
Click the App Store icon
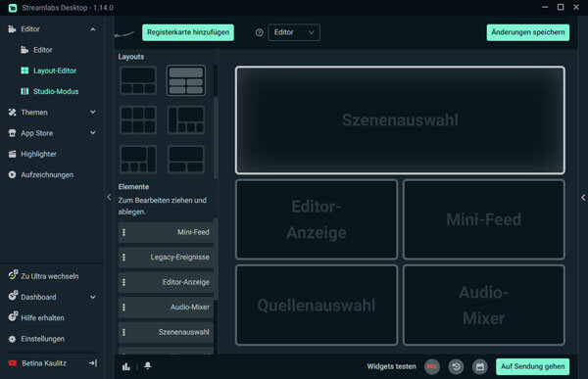pyautogui.click(x=12, y=133)
